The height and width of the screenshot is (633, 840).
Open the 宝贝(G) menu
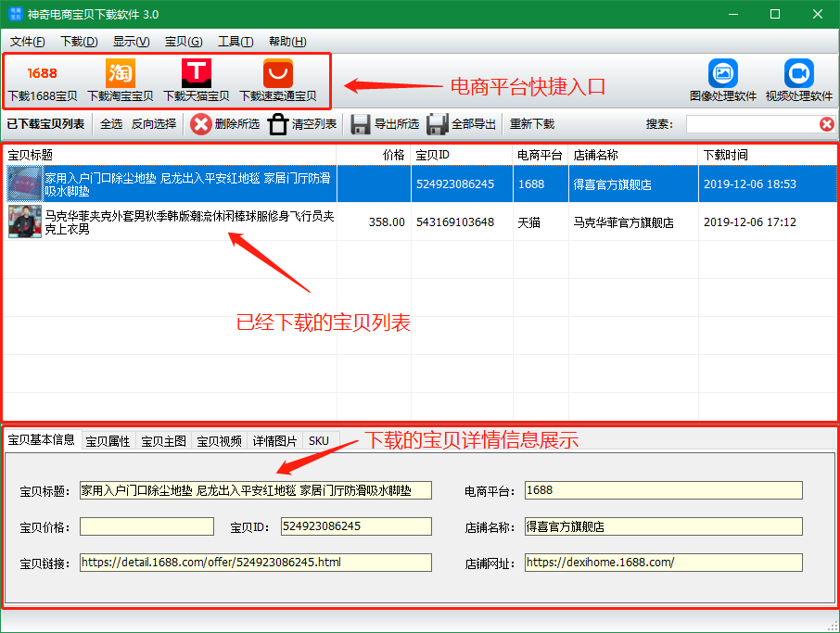(184, 42)
